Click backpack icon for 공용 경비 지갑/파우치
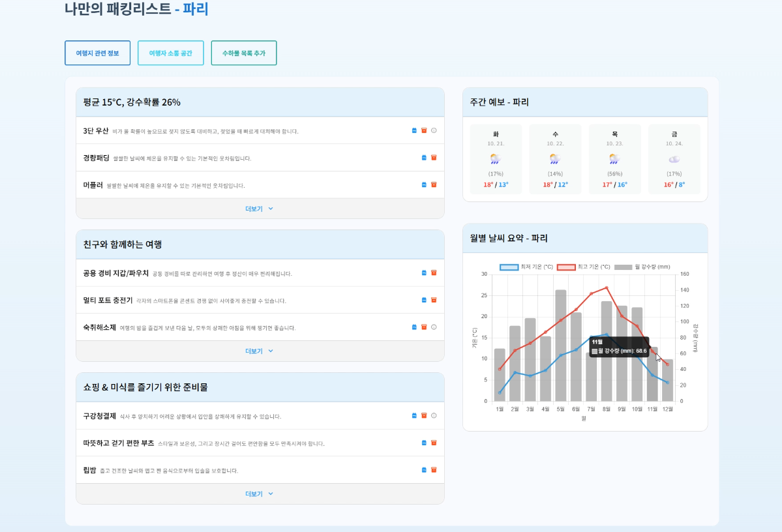 424,273
